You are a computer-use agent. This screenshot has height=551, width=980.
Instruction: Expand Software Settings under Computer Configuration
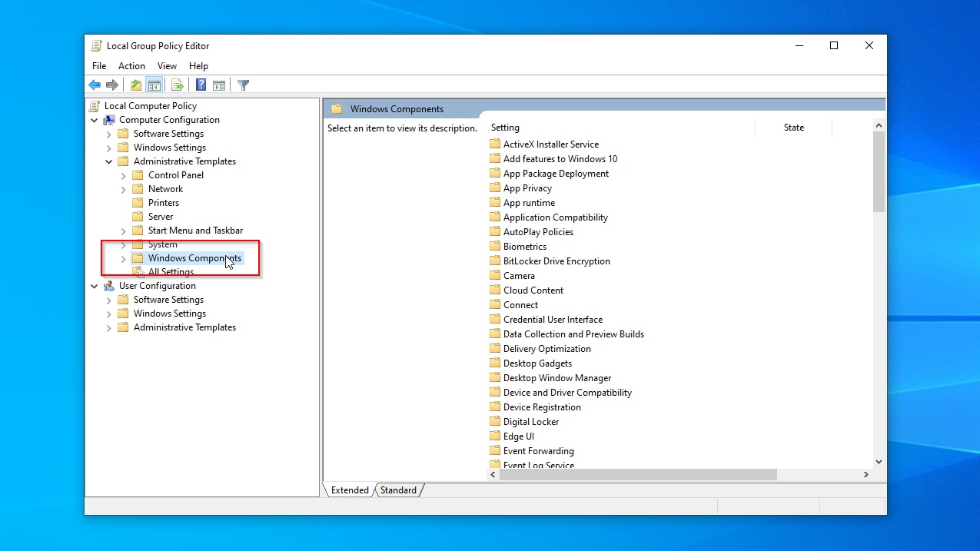(109, 134)
